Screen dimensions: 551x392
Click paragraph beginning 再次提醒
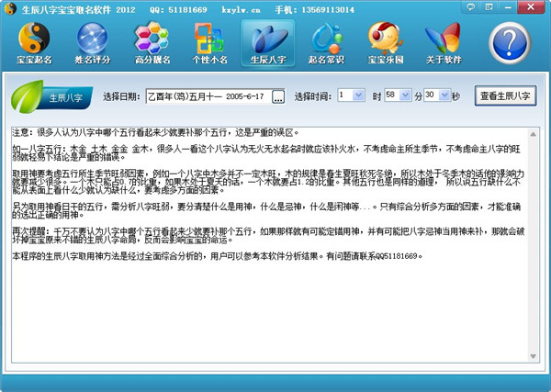[268, 235]
